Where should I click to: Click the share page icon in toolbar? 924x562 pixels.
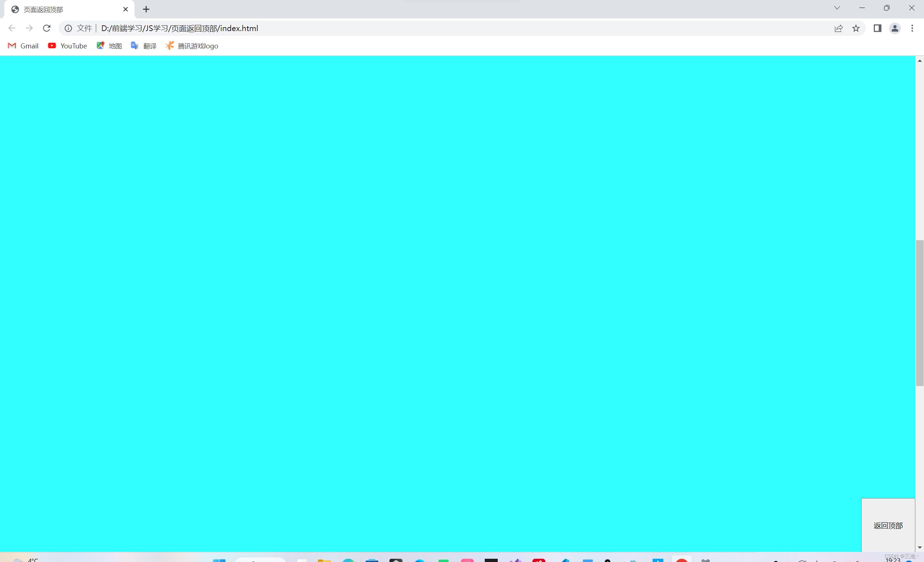coord(838,29)
